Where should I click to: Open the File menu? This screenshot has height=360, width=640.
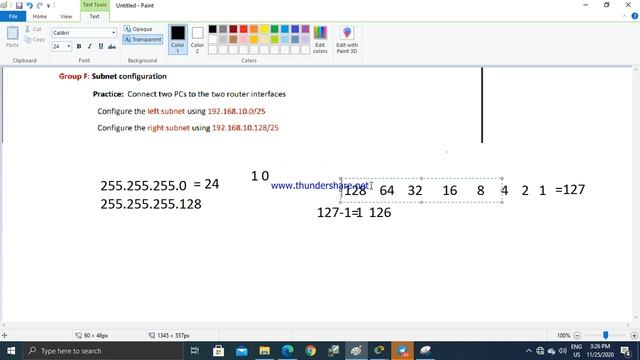[13, 16]
